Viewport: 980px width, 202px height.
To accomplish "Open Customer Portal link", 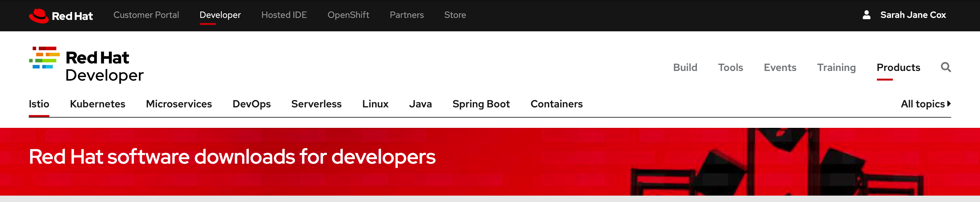I will tap(146, 15).
